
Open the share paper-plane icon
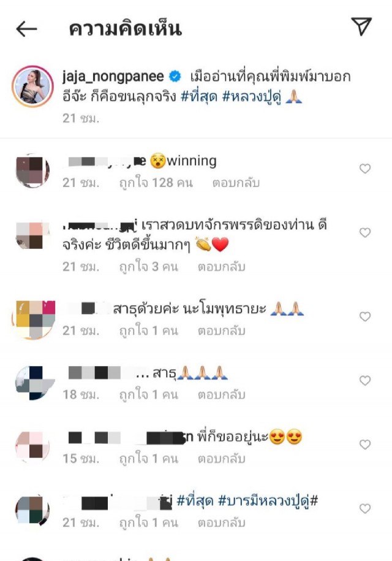pos(361,26)
